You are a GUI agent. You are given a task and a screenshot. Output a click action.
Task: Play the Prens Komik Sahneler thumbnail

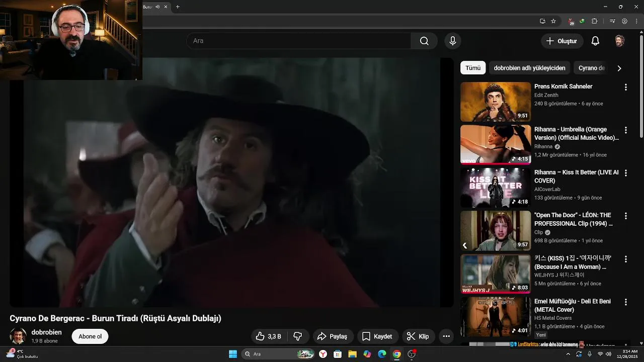click(496, 102)
